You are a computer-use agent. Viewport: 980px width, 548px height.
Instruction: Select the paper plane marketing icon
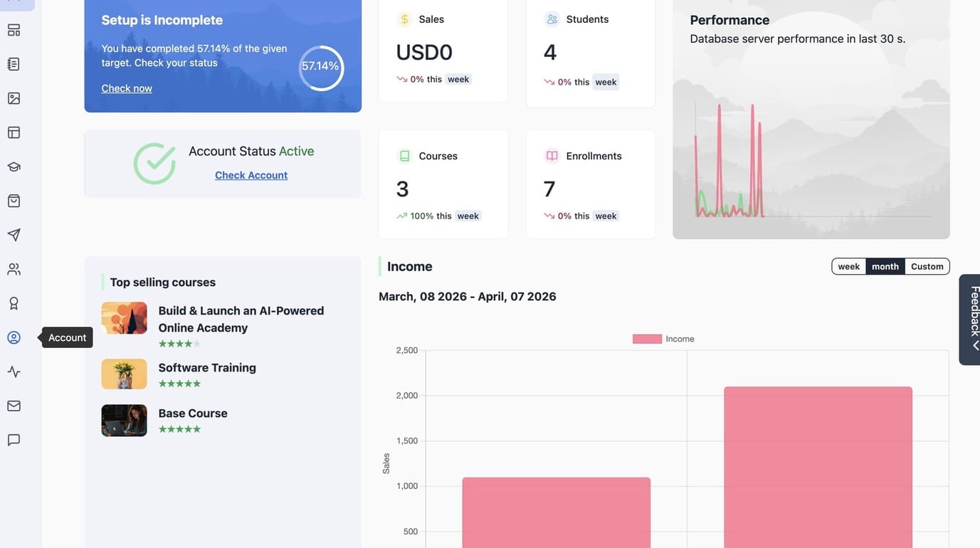pyautogui.click(x=14, y=235)
